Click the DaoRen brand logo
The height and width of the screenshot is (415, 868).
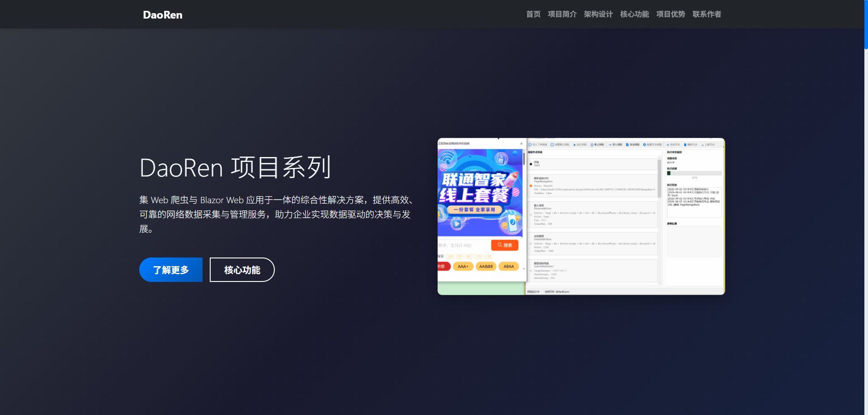[163, 14]
